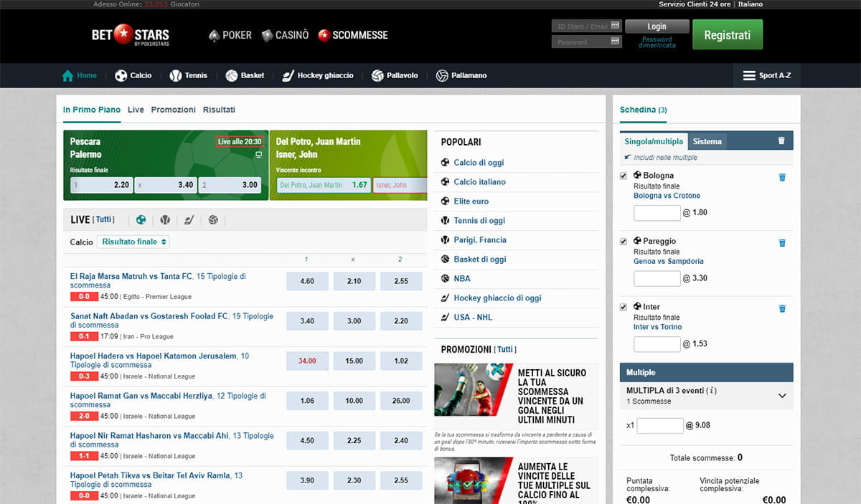Open the Casinò section
The image size is (861, 504).
(x=285, y=34)
